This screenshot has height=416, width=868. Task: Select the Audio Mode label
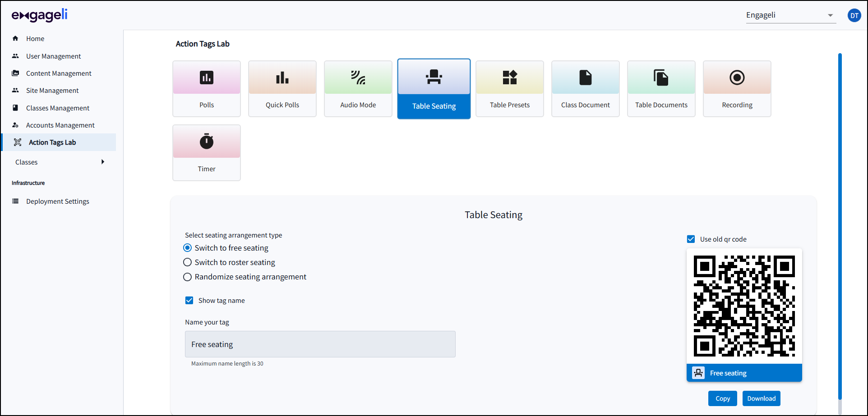pos(358,105)
